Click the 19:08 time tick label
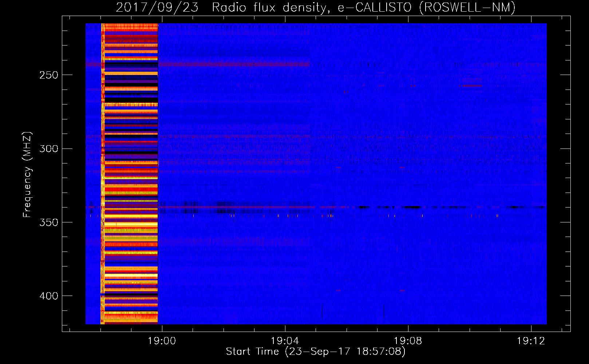589x364 pixels. point(408,341)
